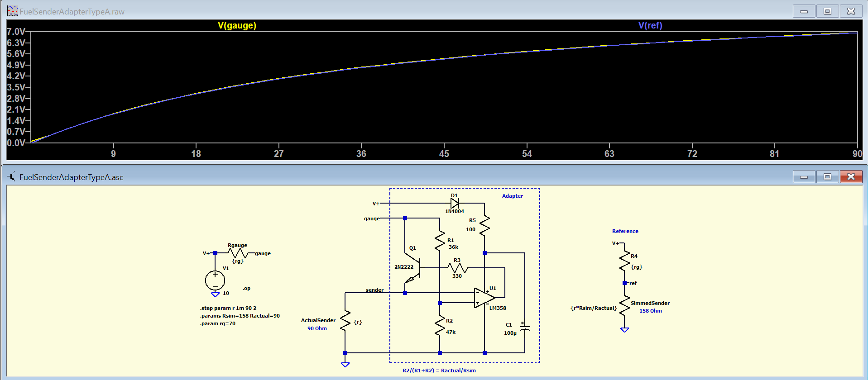Click the 7.0V y-axis label
868x380 pixels.
[16, 32]
